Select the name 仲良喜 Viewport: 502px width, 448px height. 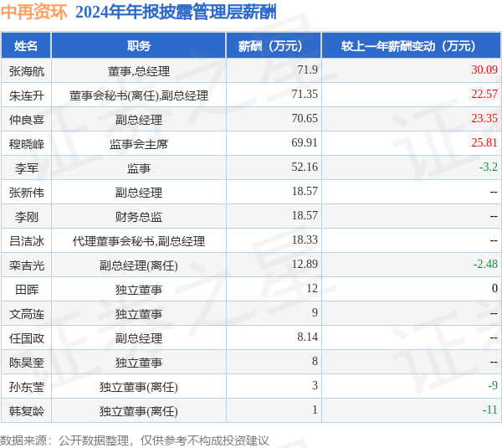pyautogui.click(x=27, y=120)
